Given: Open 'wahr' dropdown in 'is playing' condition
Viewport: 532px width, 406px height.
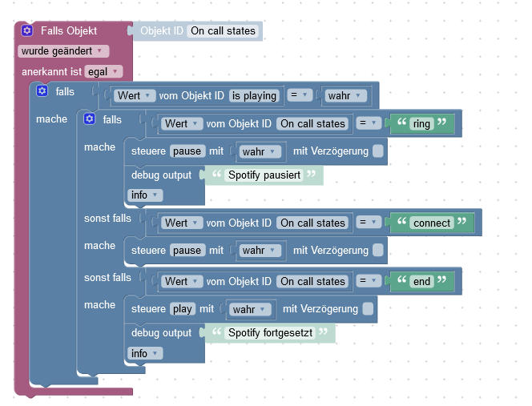Looking at the screenshot, I should pyautogui.click(x=345, y=95).
